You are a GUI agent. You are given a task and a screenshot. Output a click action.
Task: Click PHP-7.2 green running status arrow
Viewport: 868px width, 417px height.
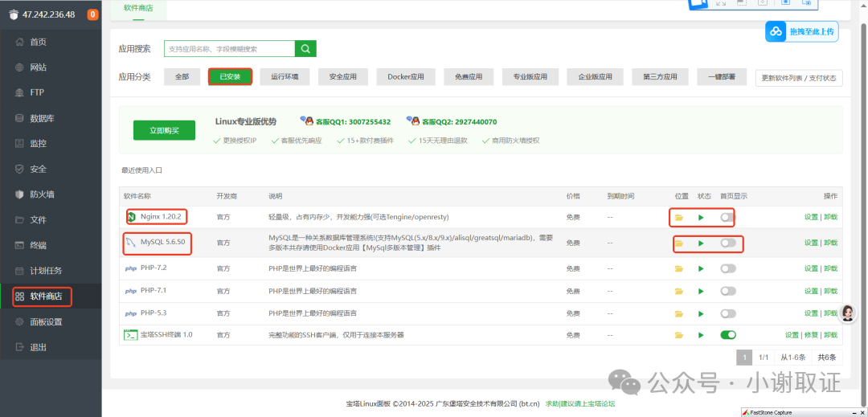(701, 269)
